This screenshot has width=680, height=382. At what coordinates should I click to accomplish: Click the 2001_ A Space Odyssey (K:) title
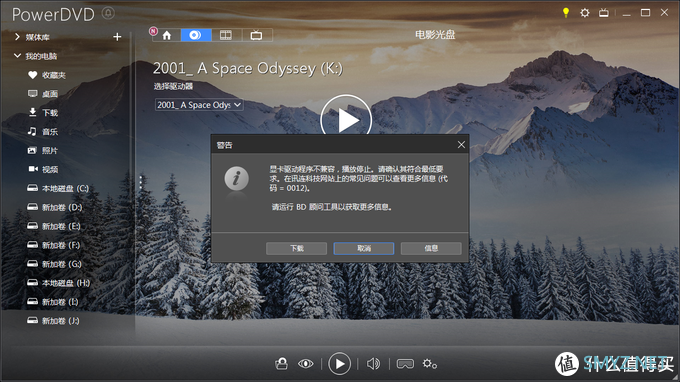[248, 69]
